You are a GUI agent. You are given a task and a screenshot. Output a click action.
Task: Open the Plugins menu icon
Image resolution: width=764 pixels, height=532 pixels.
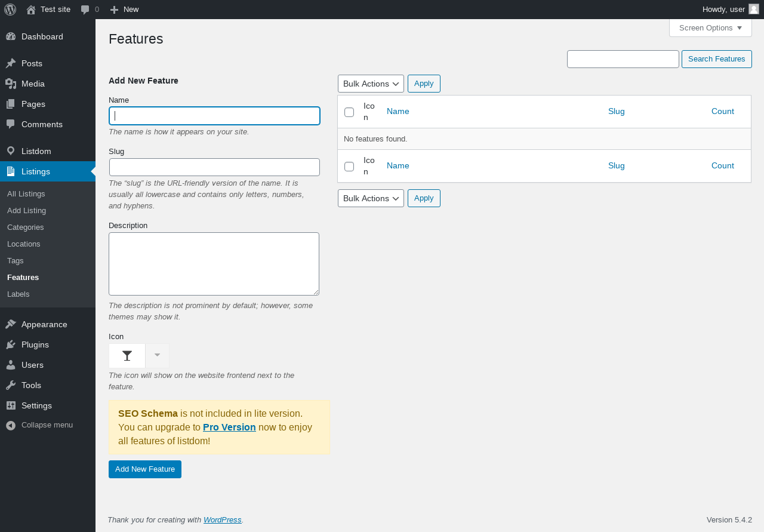pos(11,345)
